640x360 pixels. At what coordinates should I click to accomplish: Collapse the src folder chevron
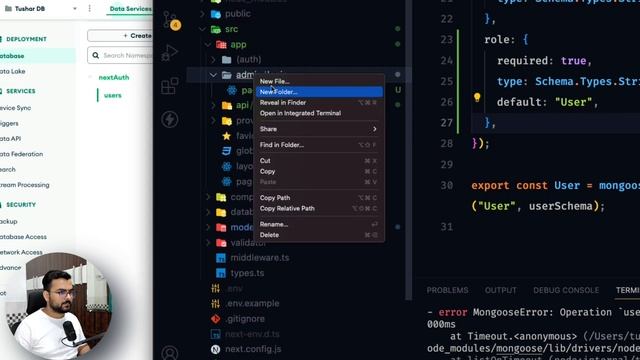[x=202, y=29]
